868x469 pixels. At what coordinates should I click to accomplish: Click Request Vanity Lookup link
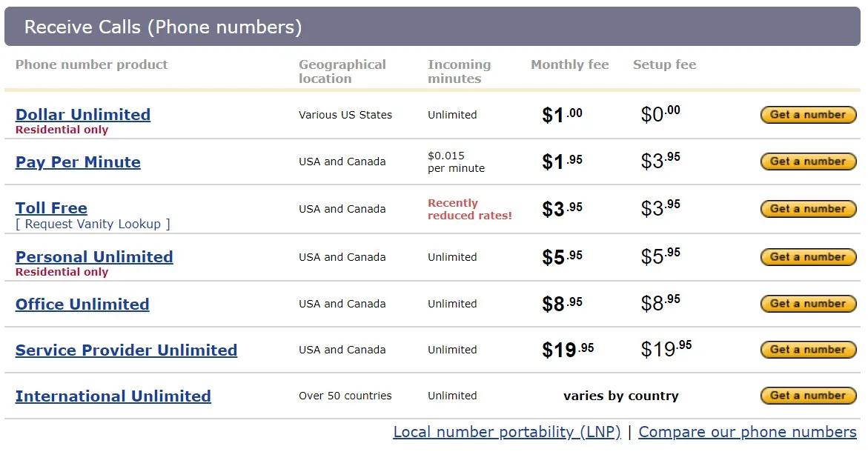point(93,224)
